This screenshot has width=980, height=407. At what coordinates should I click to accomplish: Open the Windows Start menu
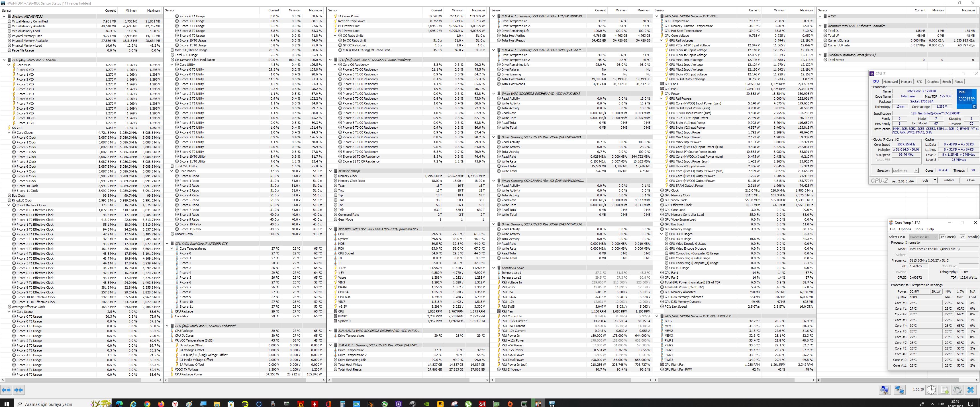coord(7,404)
